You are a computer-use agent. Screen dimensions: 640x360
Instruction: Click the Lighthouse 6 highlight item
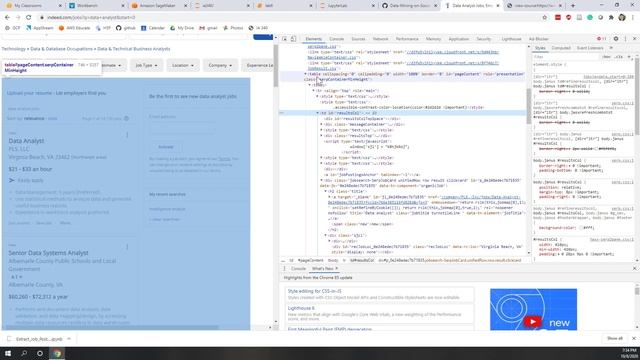pos(301,308)
